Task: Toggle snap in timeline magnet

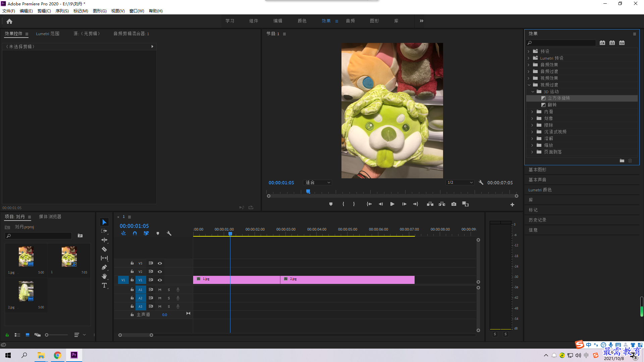Action: click(x=135, y=233)
